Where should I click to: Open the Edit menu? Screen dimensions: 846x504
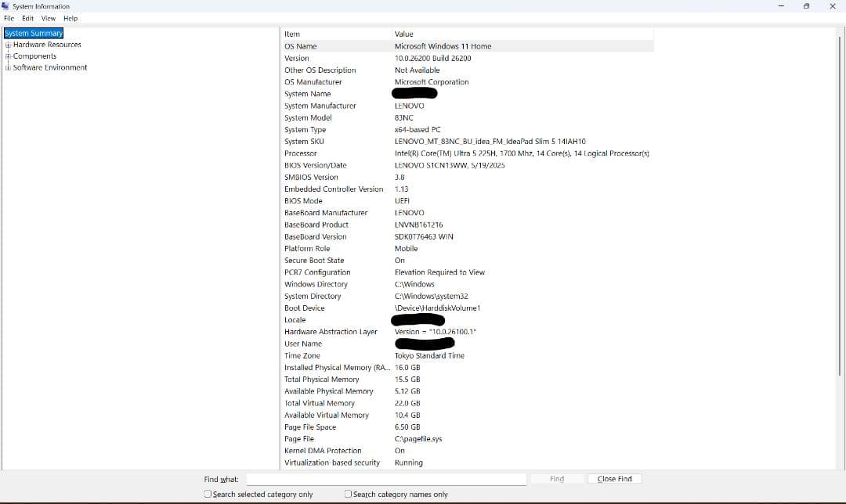pos(27,18)
